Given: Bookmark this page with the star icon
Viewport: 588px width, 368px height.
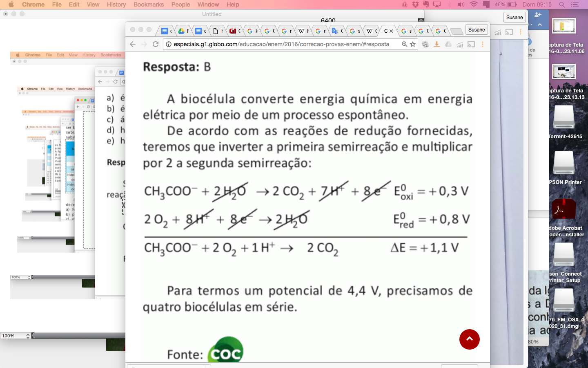Looking at the screenshot, I should [x=413, y=44].
